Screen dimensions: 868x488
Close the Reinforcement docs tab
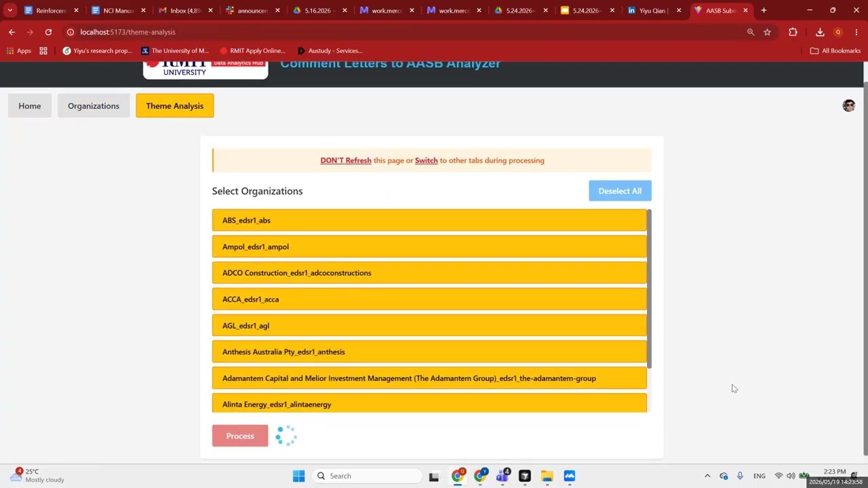(76, 10)
